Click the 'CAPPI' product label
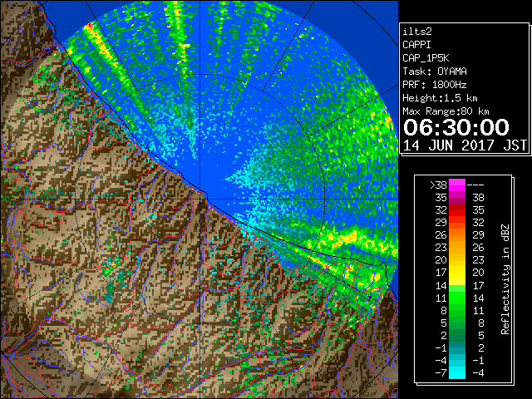The height and width of the screenshot is (399, 532). pyautogui.click(x=416, y=45)
